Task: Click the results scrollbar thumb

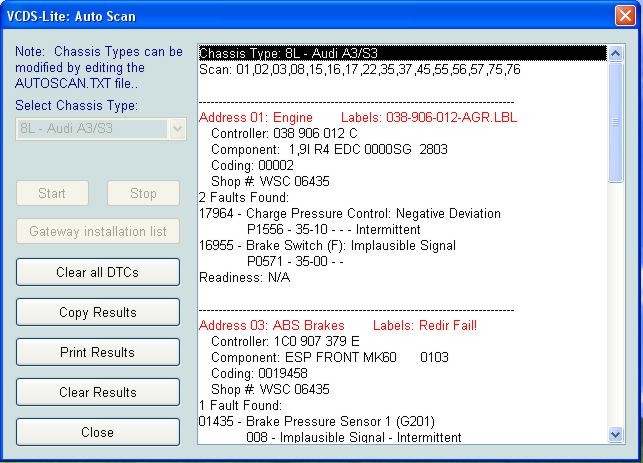Action: [x=616, y=122]
